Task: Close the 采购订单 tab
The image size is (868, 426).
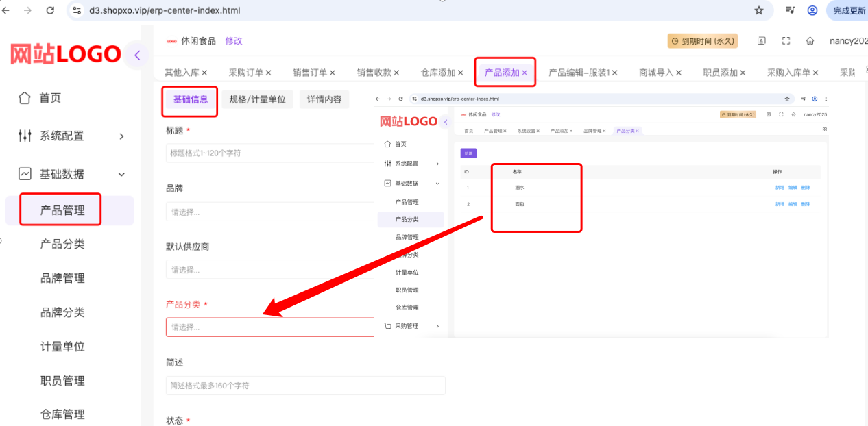Action: click(x=268, y=73)
